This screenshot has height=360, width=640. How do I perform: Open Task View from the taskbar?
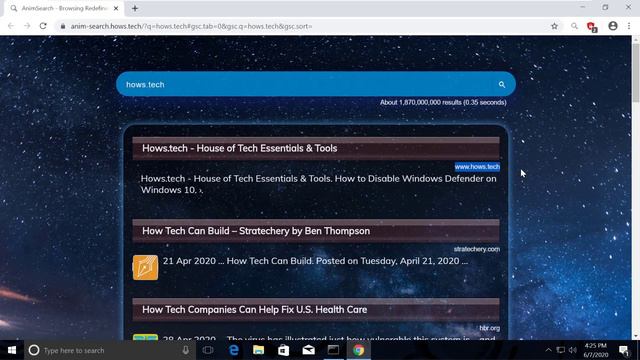pos(208,350)
